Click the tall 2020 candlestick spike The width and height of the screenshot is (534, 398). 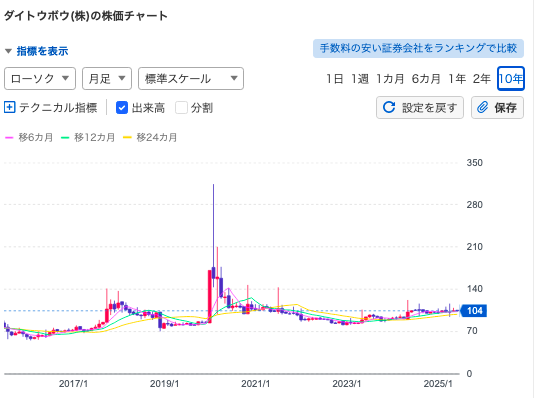(214, 232)
